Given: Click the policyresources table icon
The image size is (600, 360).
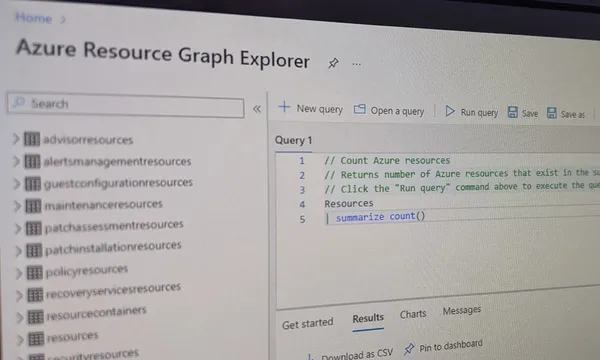Looking at the screenshot, I should pos(34,273).
